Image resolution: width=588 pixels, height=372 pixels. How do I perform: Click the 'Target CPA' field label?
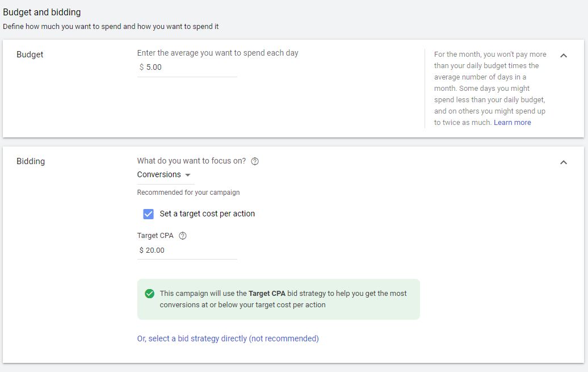155,236
